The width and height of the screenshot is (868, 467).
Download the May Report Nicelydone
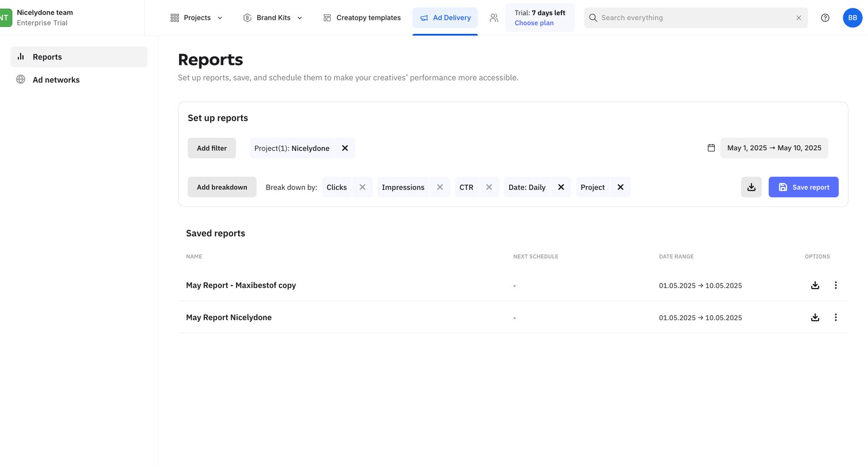(815, 317)
